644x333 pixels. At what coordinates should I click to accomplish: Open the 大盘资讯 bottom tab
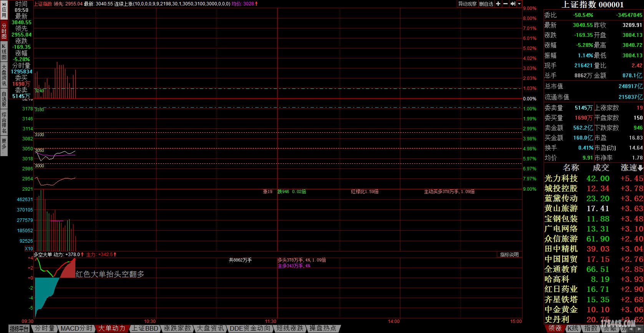click(x=210, y=329)
